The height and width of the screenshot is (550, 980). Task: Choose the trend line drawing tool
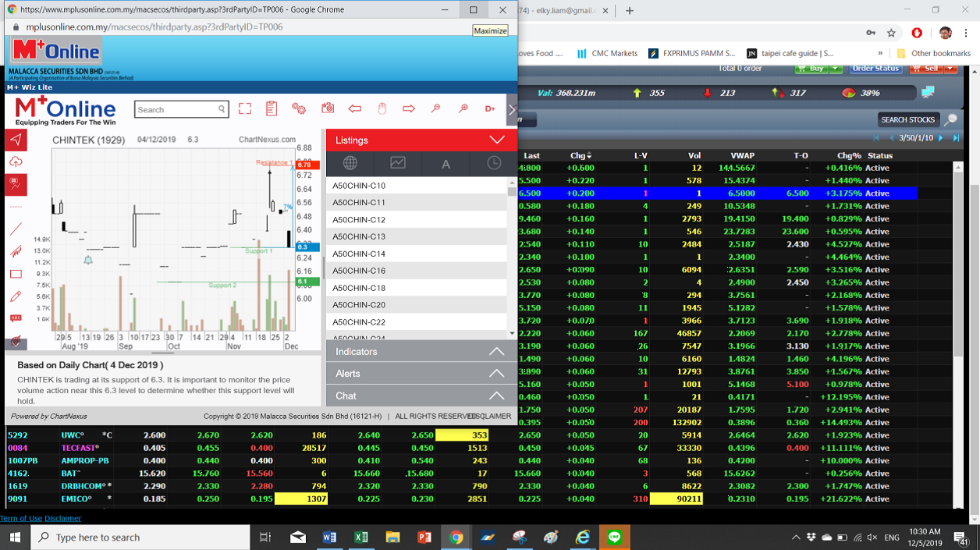point(16,229)
